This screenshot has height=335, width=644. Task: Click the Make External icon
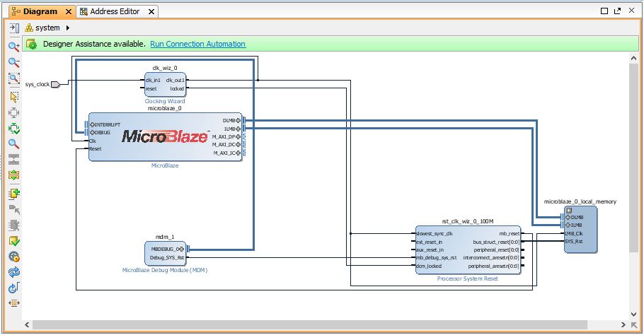tap(14, 209)
